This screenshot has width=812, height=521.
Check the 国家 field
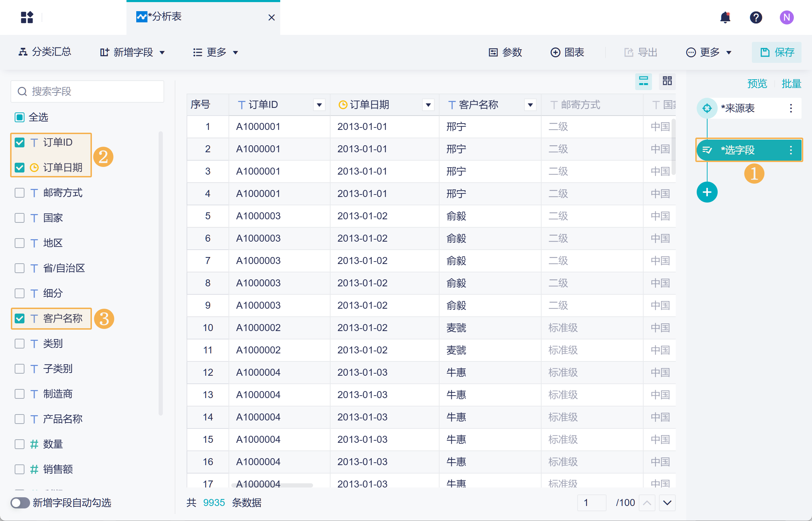tap(20, 218)
